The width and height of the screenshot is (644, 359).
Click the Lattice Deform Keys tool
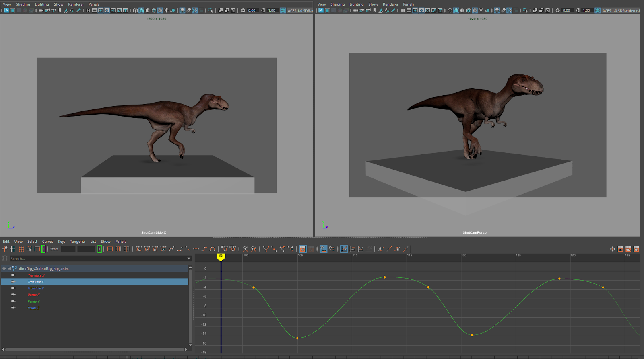click(21, 249)
